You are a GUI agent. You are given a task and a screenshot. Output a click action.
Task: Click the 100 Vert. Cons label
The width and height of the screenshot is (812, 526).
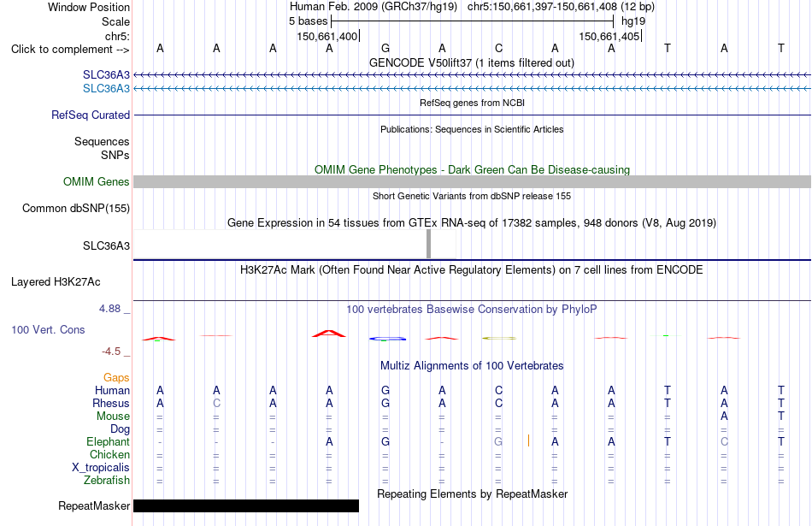pos(48,329)
